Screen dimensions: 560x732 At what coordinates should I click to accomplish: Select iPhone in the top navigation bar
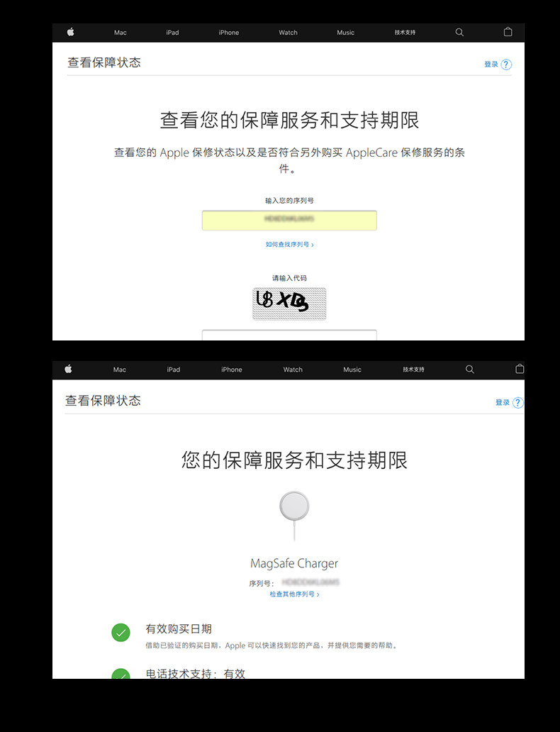(229, 33)
